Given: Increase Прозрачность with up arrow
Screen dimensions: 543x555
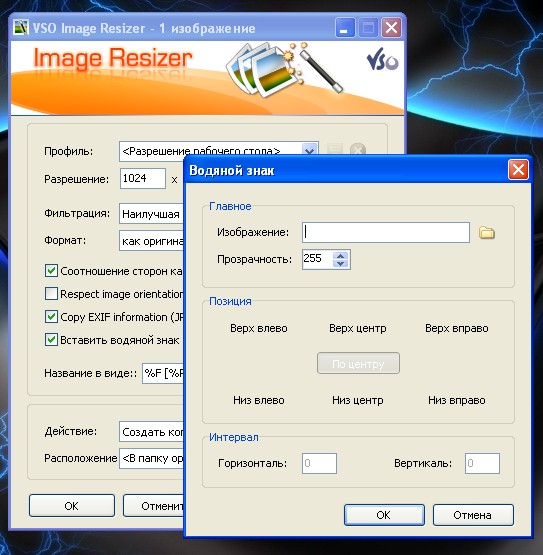Looking at the screenshot, I should coord(341,256).
